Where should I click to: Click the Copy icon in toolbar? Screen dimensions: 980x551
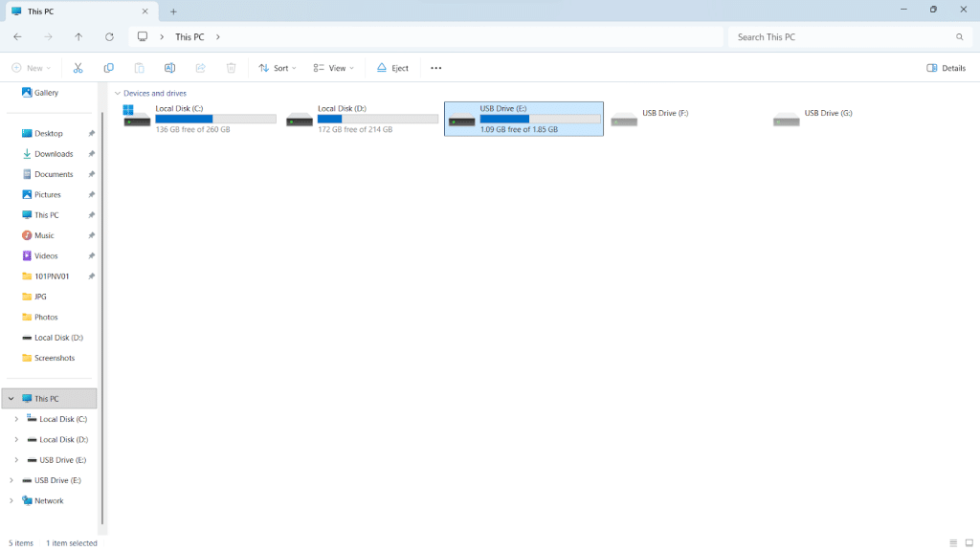pyautogui.click(x=108, y=68)
